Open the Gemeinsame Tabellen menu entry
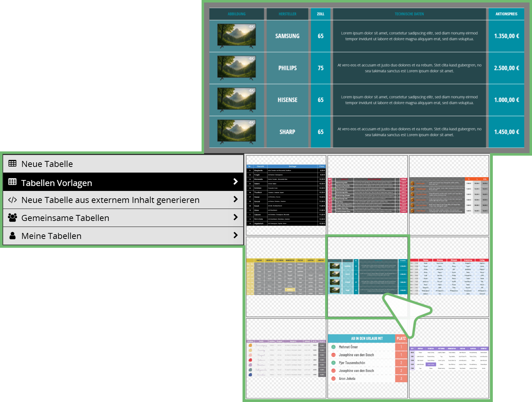Screen dimensions: 532x402 pyautogui.click(x=123, y=218)
